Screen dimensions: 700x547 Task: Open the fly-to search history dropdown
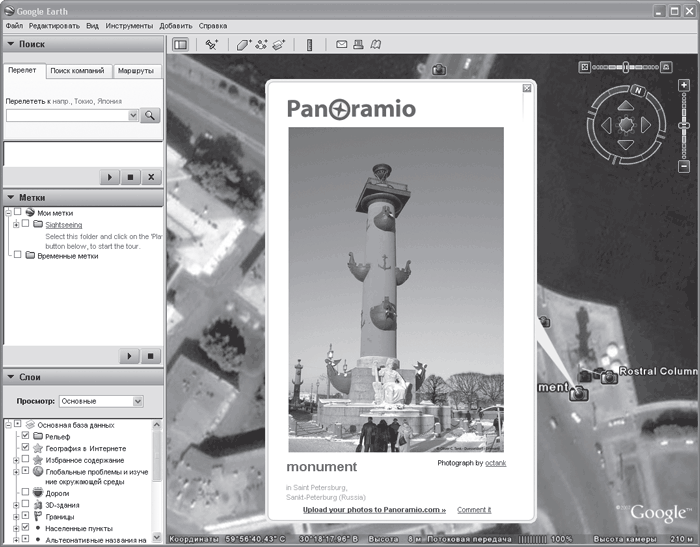(x=133, y=116)
